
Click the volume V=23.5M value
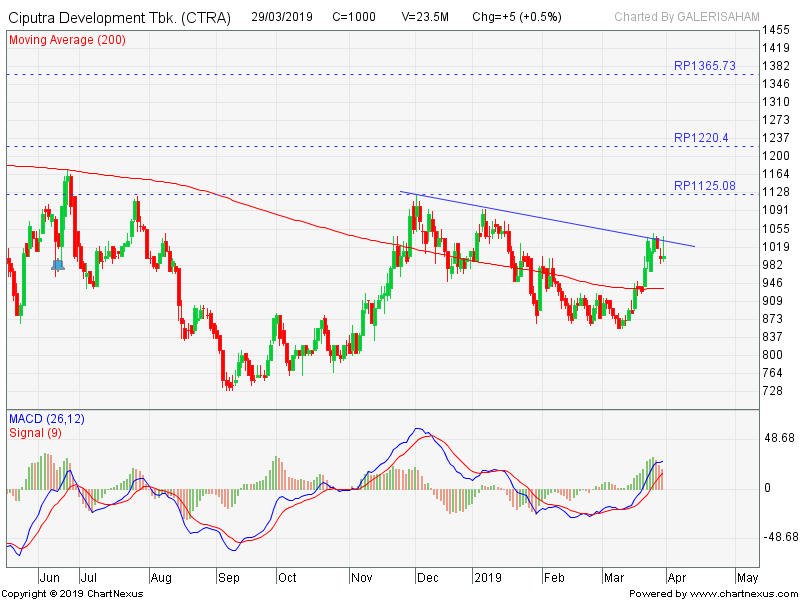tap(425, 17)
